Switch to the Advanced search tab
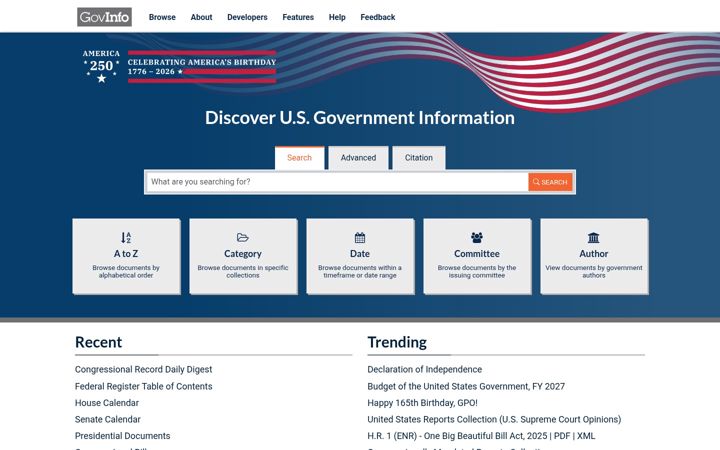This screenshot has height=450, width=720. coord(358,158)
